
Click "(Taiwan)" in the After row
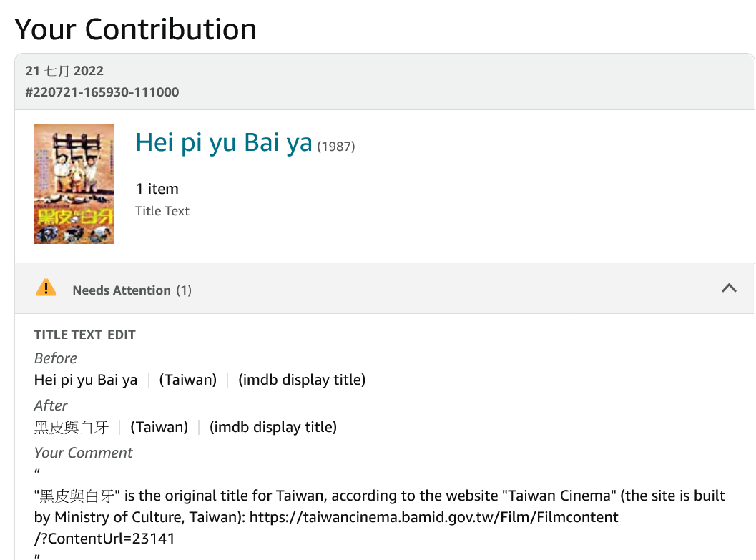[x=159, y=427]
